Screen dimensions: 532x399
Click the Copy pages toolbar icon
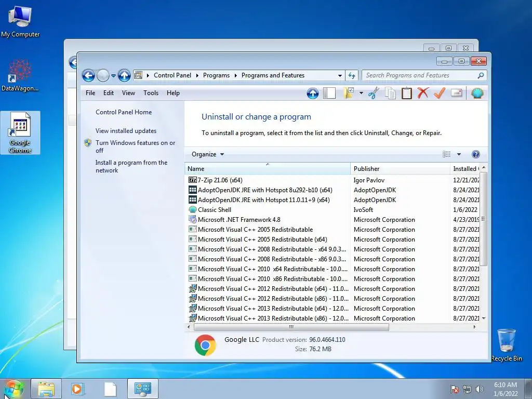390,93
